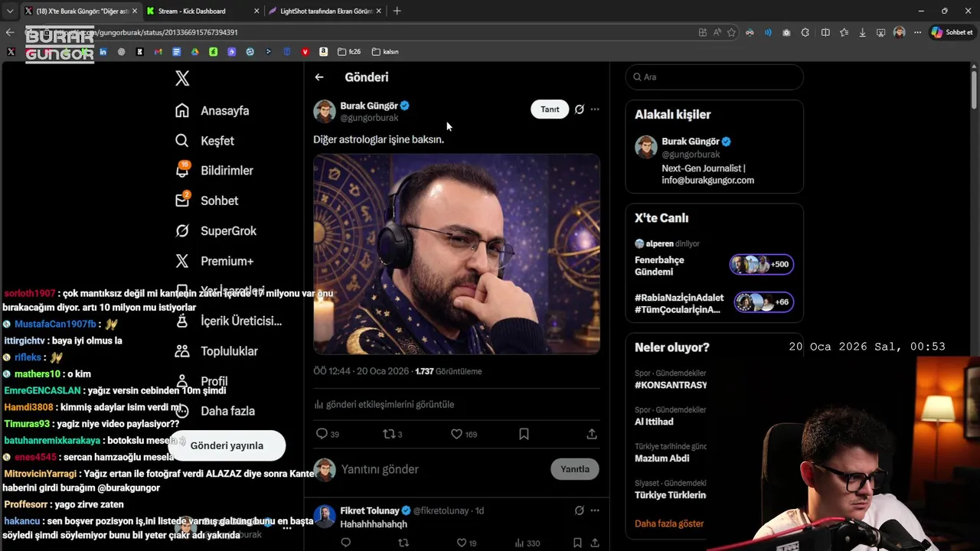Open the Amazon bookmark

pos(323,51)
